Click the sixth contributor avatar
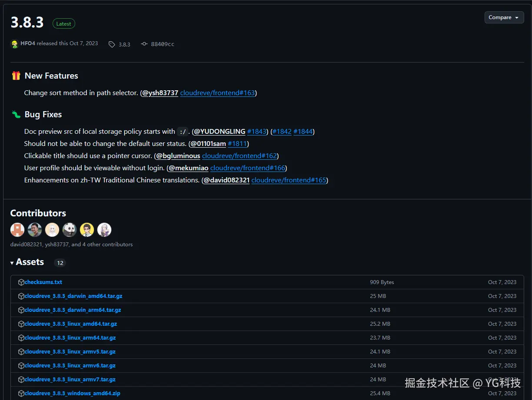This screenshot has width=532, height=400. tap(104, 230)
